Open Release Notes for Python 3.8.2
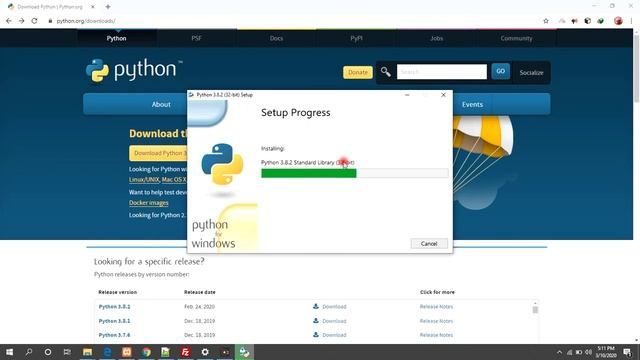 (x=436, y=307)
